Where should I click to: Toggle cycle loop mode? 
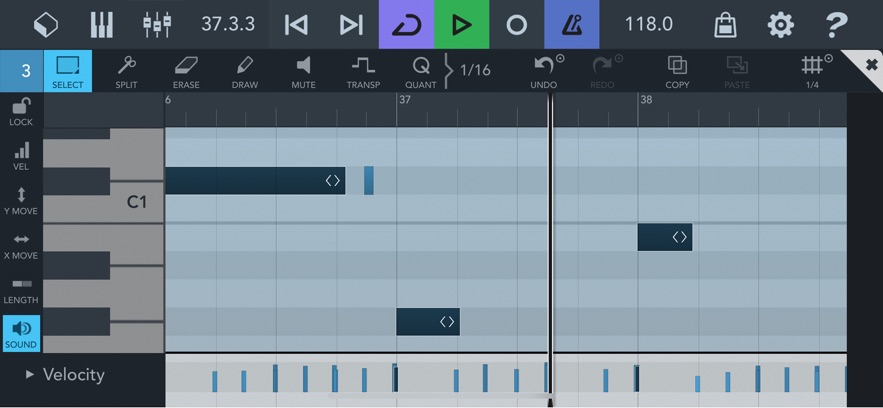click(x=406, y=24)
